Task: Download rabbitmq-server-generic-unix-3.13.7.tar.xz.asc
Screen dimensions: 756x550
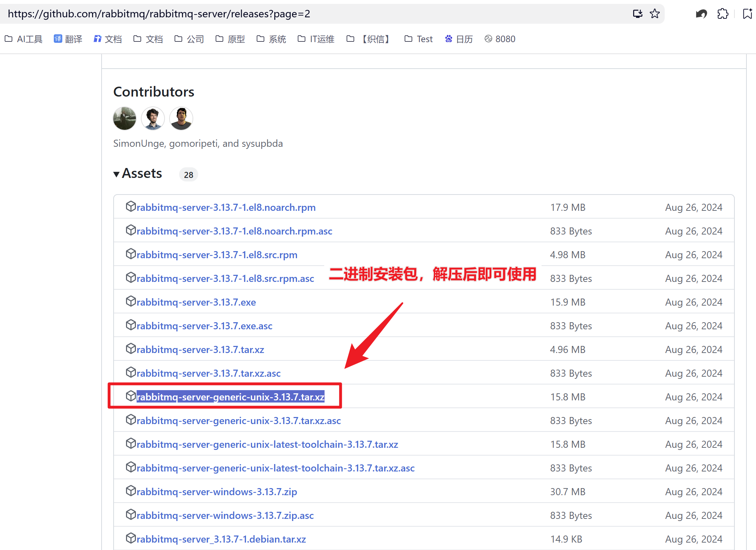Action: [x=239, y=421]
